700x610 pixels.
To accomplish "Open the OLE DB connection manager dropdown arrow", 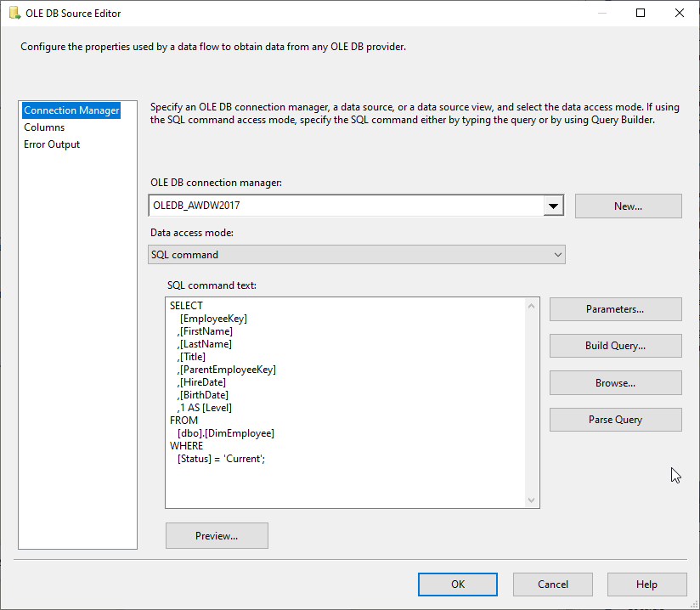I will click(x=553, y=206).
